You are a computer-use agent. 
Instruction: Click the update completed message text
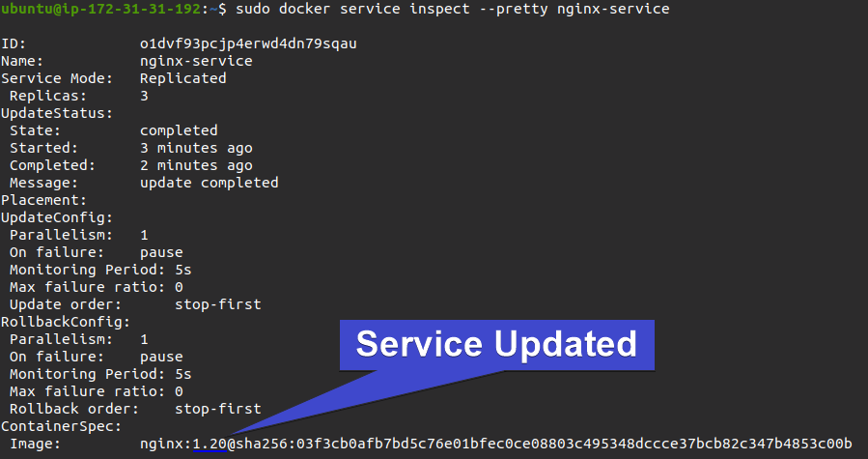pos(209,183)
